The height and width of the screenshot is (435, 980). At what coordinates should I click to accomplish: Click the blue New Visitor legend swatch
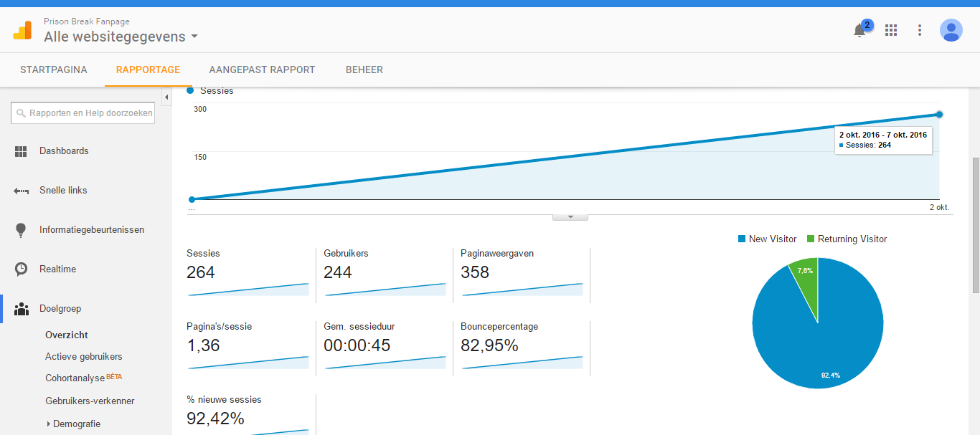coord(742,239)
